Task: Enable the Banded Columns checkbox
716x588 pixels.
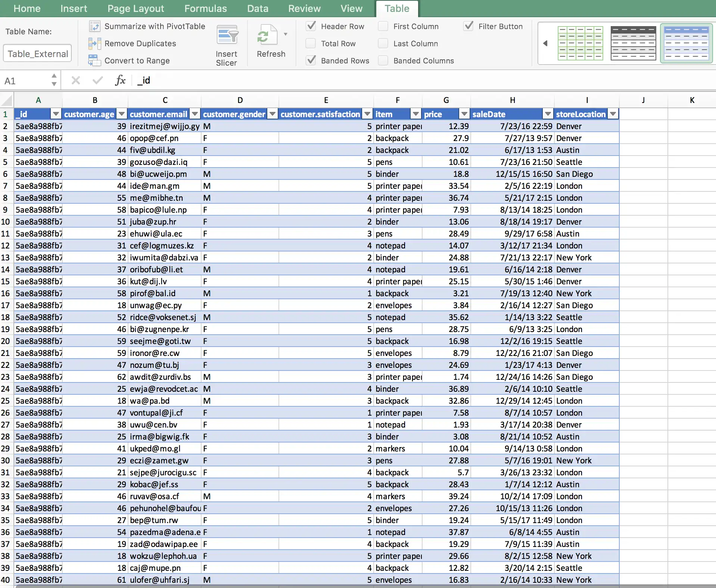Action: (383, 60)
